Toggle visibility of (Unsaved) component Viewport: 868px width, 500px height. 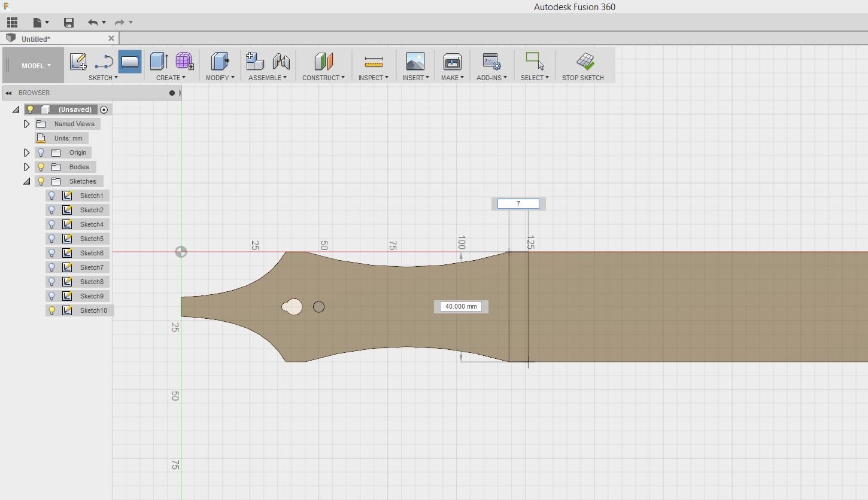31,109
